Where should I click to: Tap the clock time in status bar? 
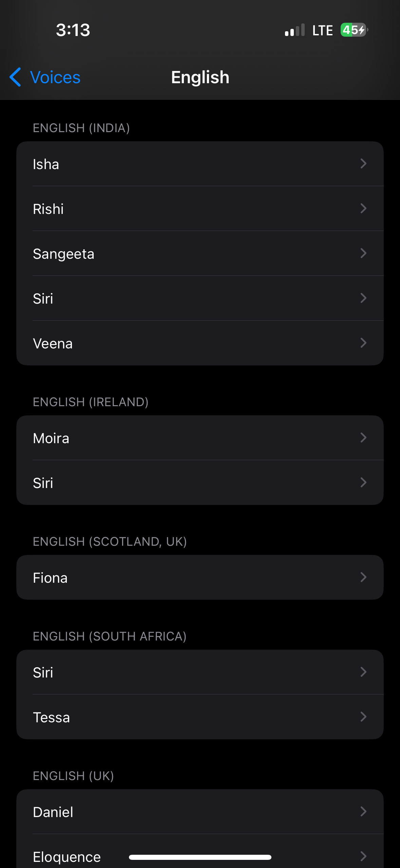coord(73,30)
